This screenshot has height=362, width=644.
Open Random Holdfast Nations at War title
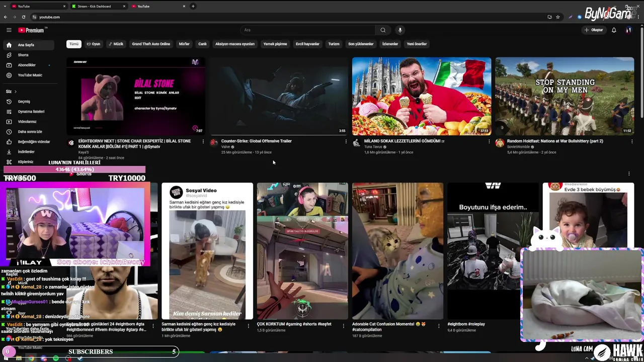(555, 141)
